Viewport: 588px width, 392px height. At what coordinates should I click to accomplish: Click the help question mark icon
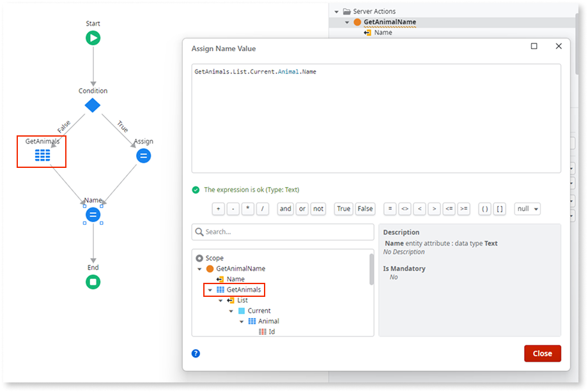pos(196,353)
